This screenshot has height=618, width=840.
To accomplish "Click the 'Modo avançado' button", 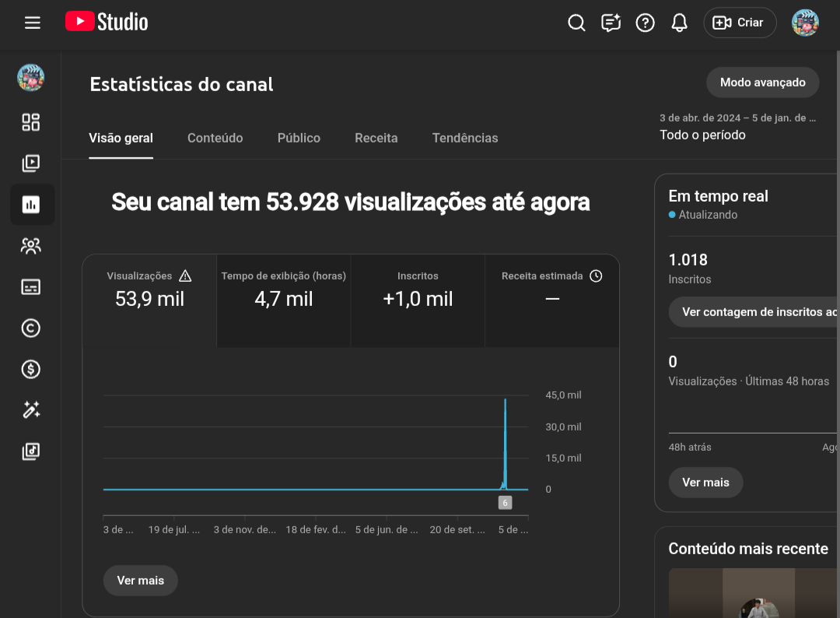I will pyautogui.click(x=761, y=82).
